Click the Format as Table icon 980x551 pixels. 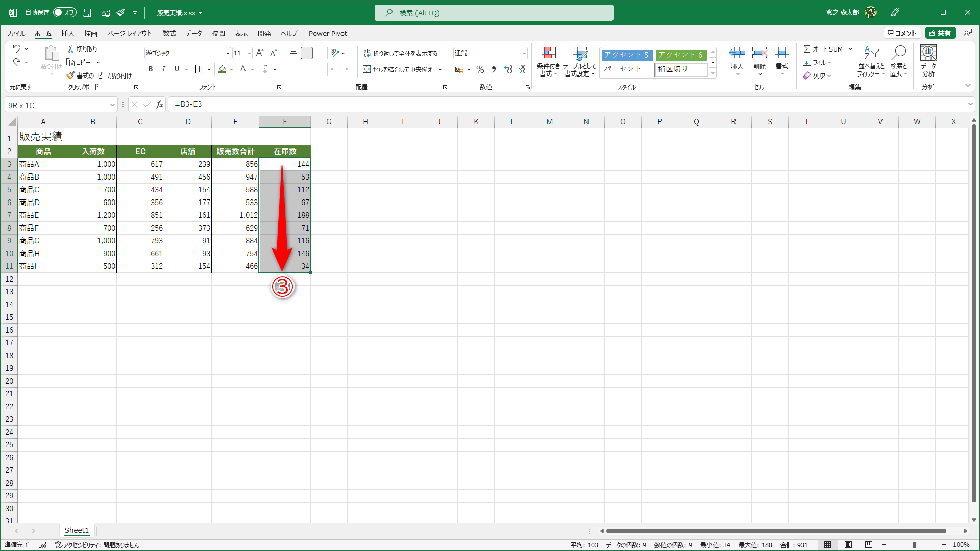point(579,53)
